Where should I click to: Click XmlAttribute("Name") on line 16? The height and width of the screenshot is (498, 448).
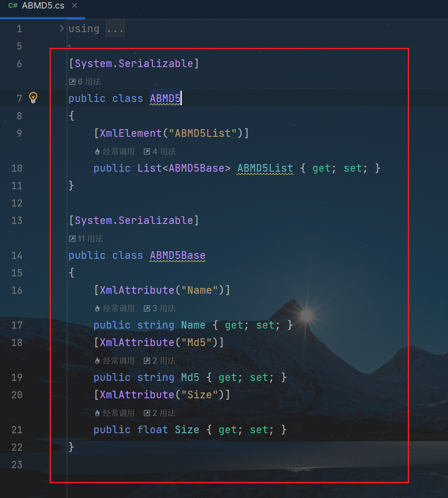coord(162,290)
